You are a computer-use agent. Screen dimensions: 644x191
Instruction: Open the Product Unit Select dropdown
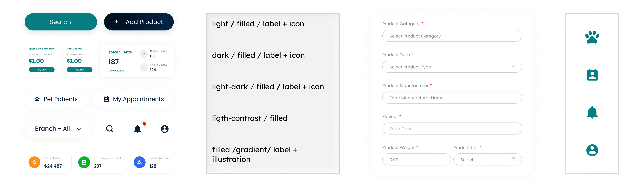coord(487,160)
